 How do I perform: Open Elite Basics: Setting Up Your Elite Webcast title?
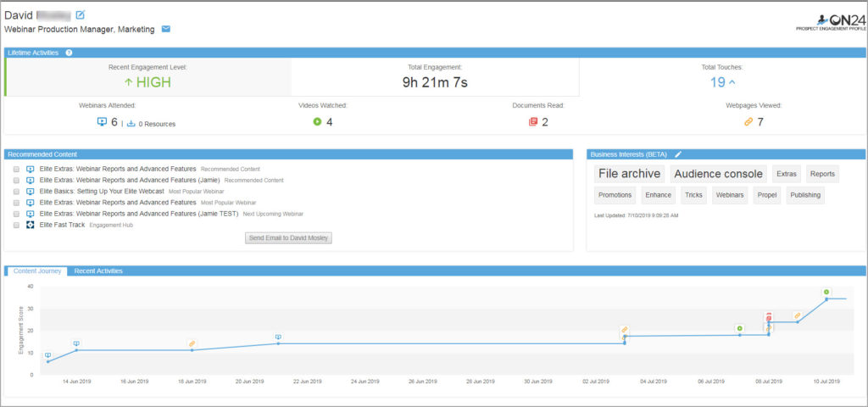coord(102,191)
